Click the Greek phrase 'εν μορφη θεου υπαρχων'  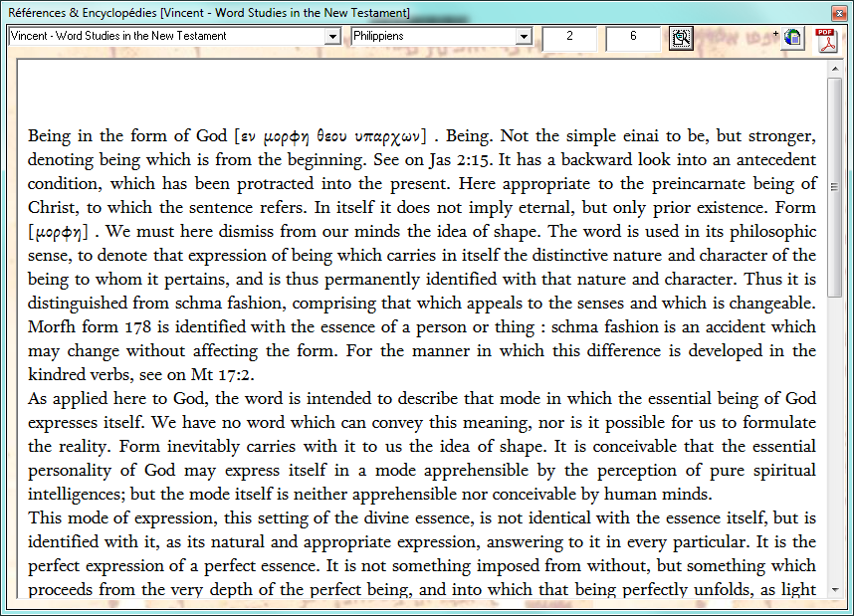[330, 136]
